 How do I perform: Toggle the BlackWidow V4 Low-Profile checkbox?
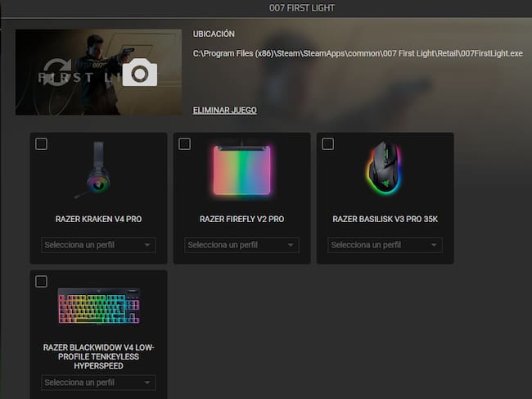41,282
